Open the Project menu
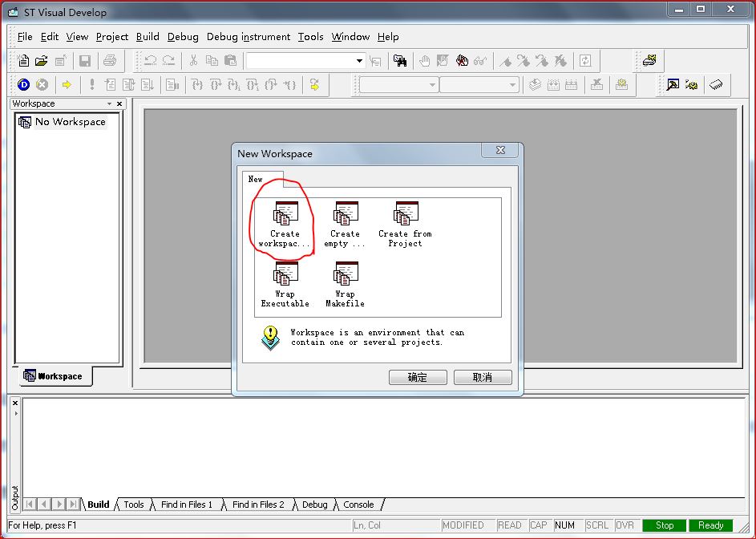 point(112,37)
